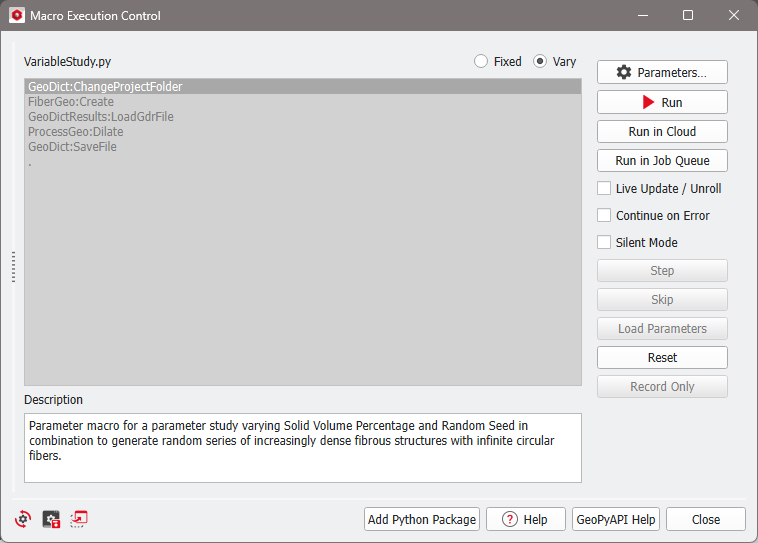Select the GeoDict:SaveFile row
This screenshot has height=543, width=758.
pyautogui.click(x=303, y=147)
